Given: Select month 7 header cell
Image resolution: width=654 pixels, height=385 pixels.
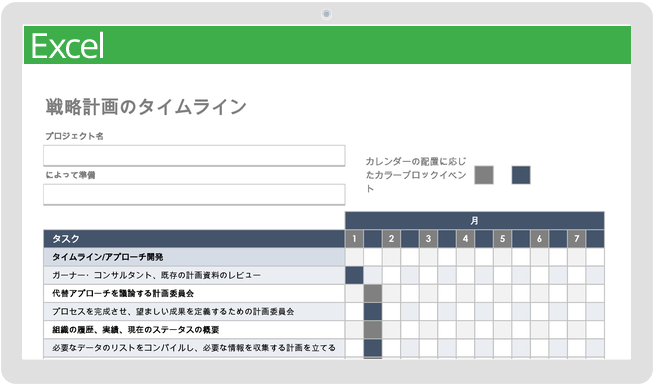Looking at the screenshot, I should click(x=576, y=239).
